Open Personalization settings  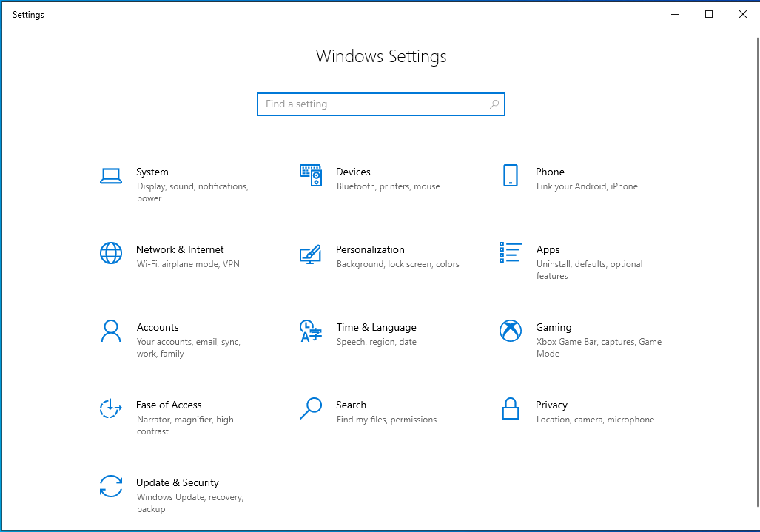tap(370, 249)
